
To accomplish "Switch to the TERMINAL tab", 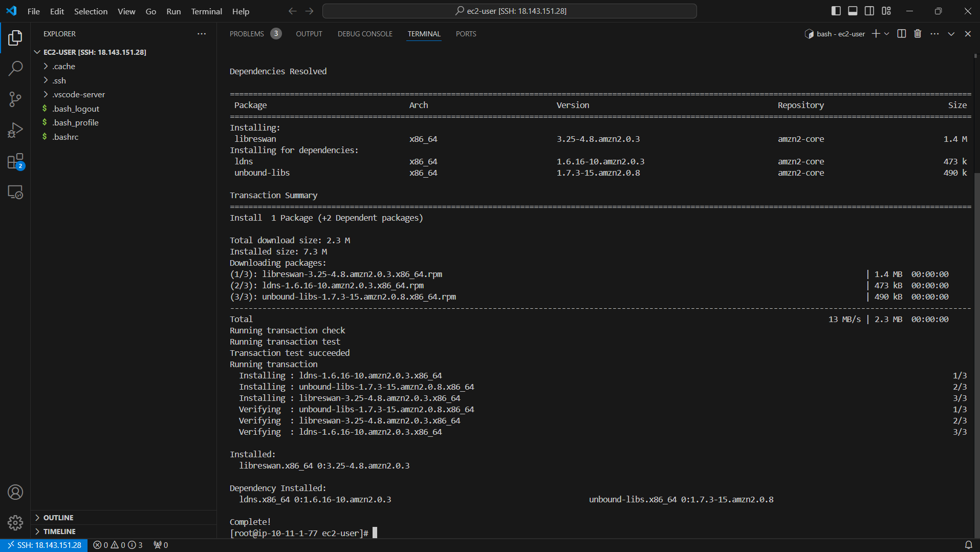I will coord(424,34).
